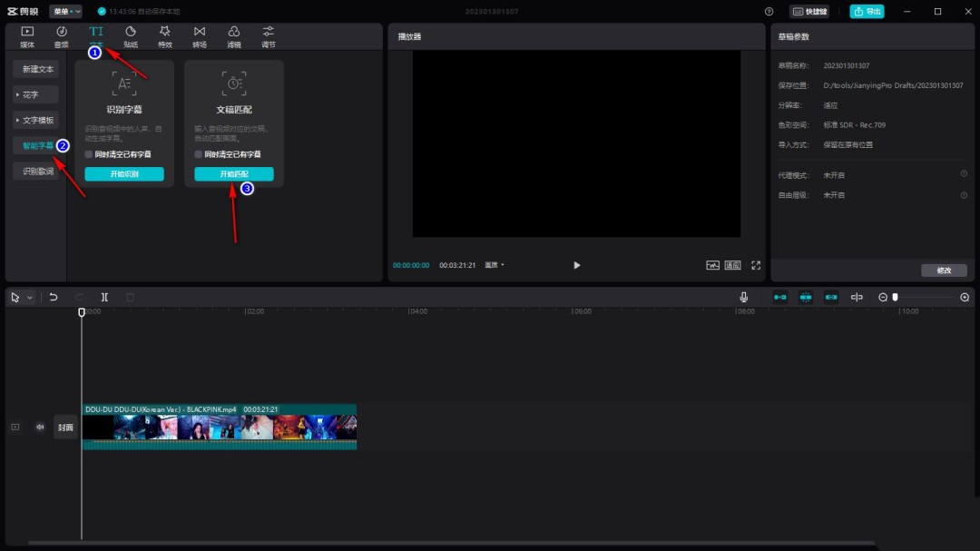Screen dimensions: 980x551
Task: Tick 同时清空已有字幕 under 识别字幕
Action: coord(89,155)
